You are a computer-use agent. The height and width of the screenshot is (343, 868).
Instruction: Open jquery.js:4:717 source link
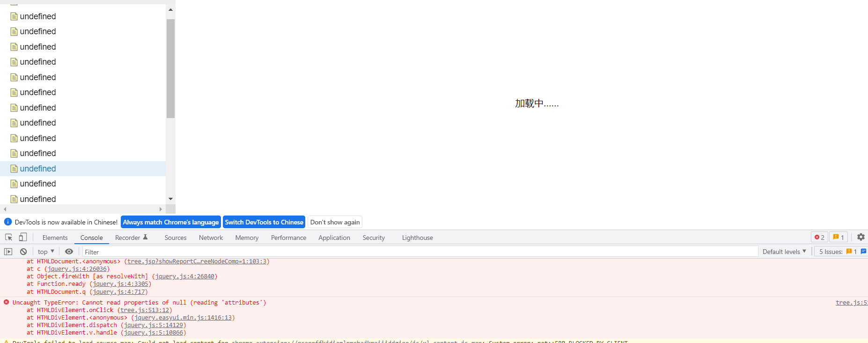pos(118,292)
